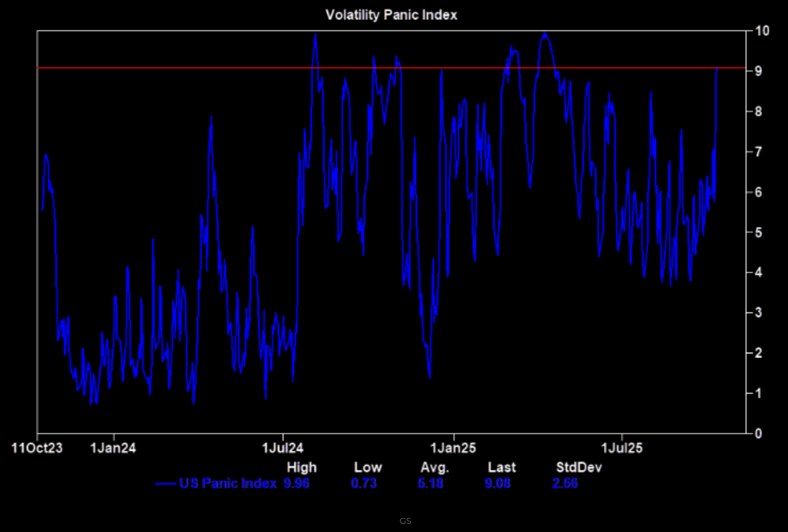Select the 1Jul24 x-axis date label
This screenshot has height=532, width=788.
282,448
